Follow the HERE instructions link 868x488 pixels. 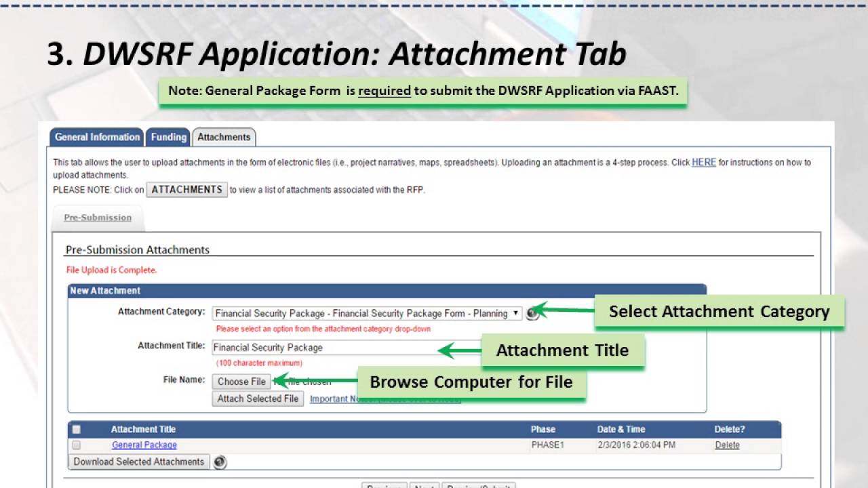(x=704, y=163)
